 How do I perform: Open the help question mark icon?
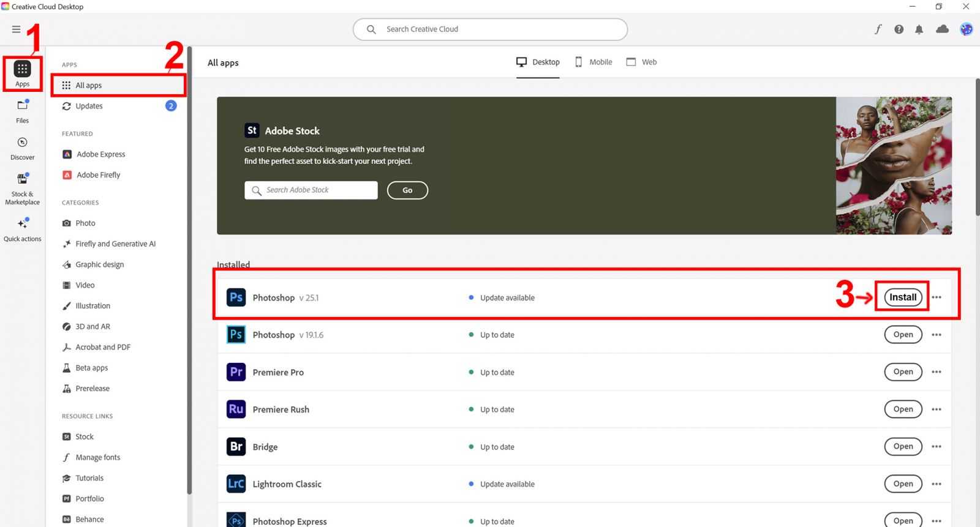(899, 29)
